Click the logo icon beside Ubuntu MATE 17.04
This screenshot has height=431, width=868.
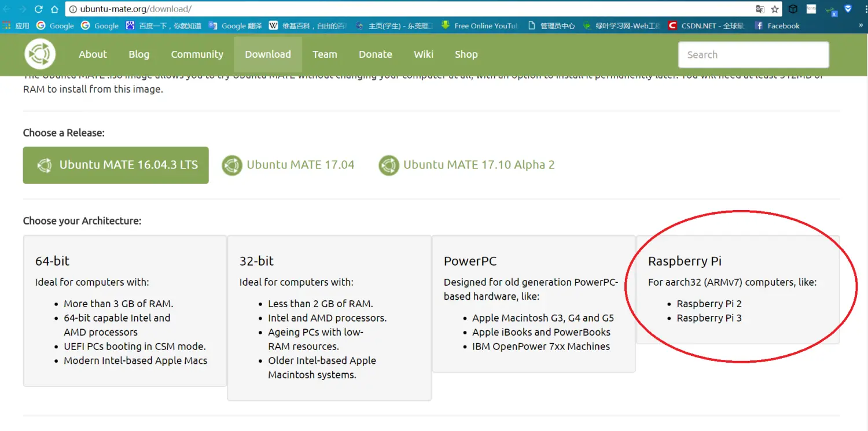pyautogui.click(x=232, y=165)
